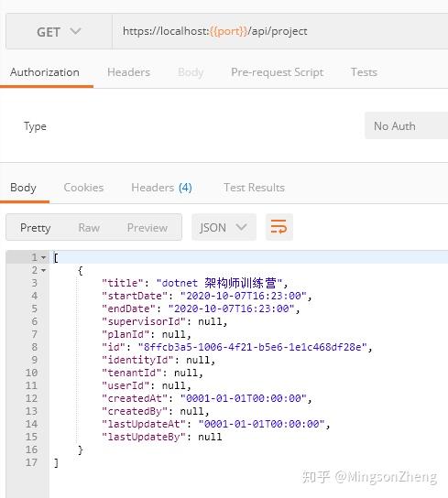Switch to the request Headers tab

[x=128, y=72]
